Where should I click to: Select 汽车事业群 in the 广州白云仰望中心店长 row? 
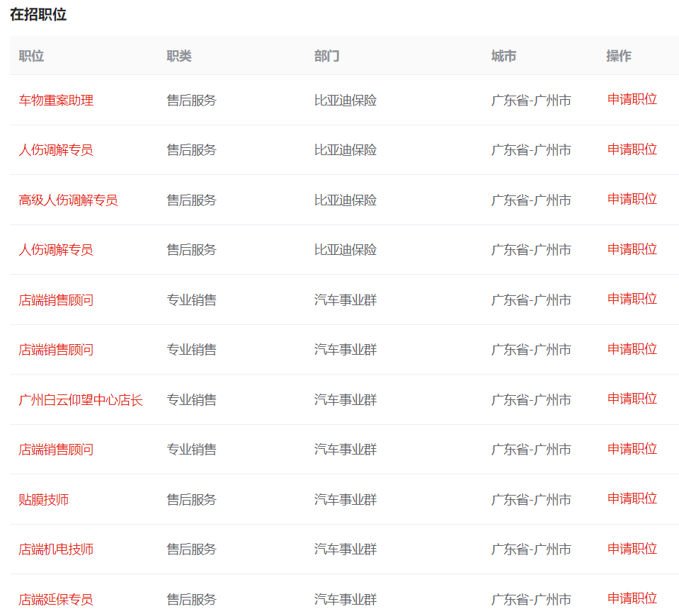tap(346, 400)
